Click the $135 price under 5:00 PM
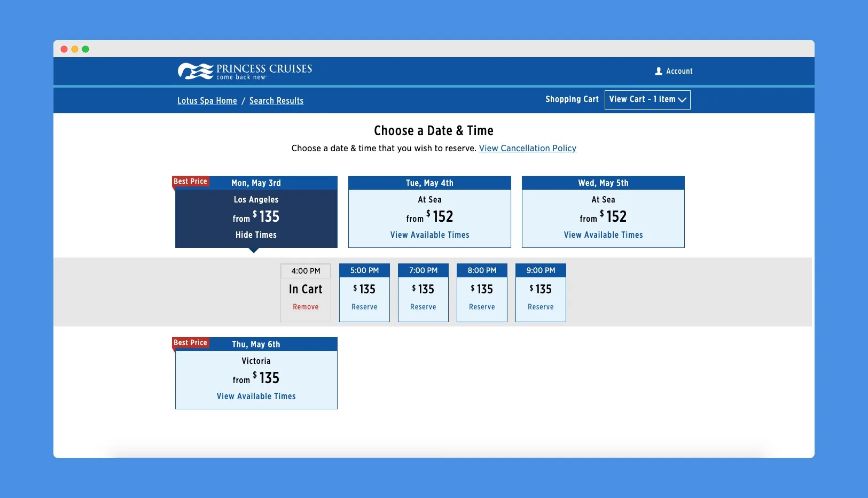Screen dimensions: 868x498 [364, 289]
